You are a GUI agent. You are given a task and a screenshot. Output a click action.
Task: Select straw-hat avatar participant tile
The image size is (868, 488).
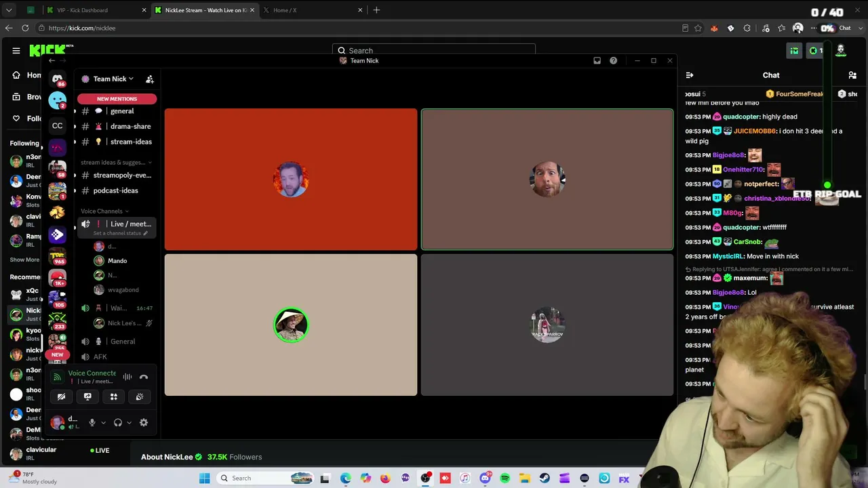(291, 325)
